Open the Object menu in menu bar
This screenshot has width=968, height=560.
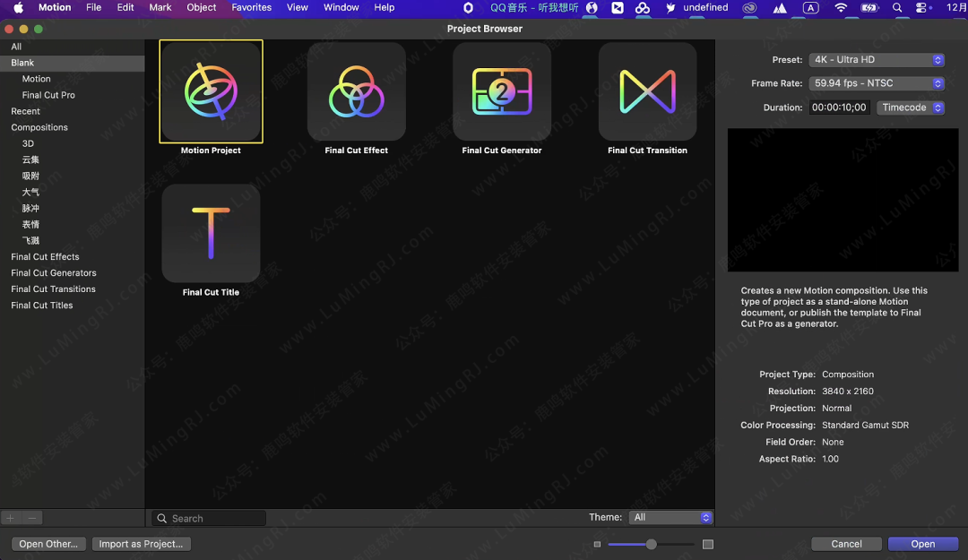[202, 7]
